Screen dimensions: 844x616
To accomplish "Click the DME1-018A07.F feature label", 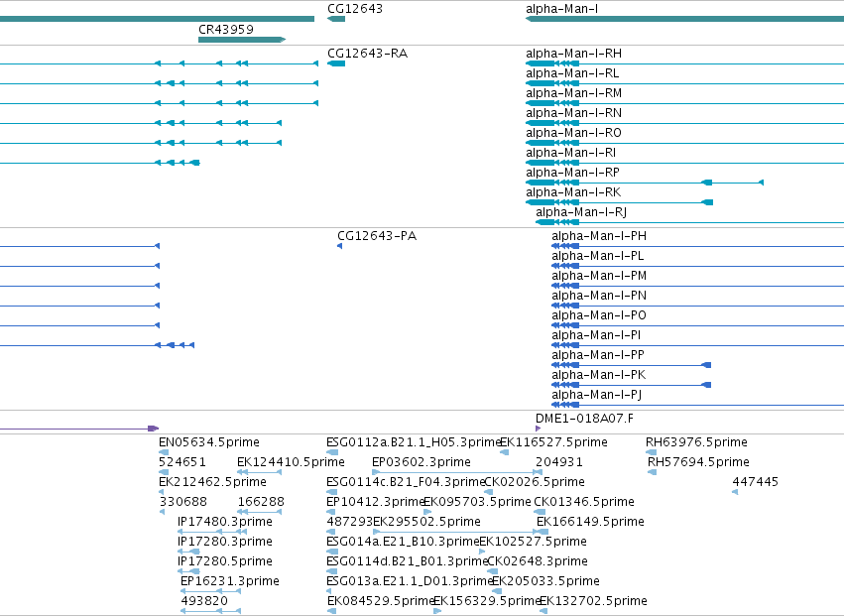I will [x=584, y=419].
